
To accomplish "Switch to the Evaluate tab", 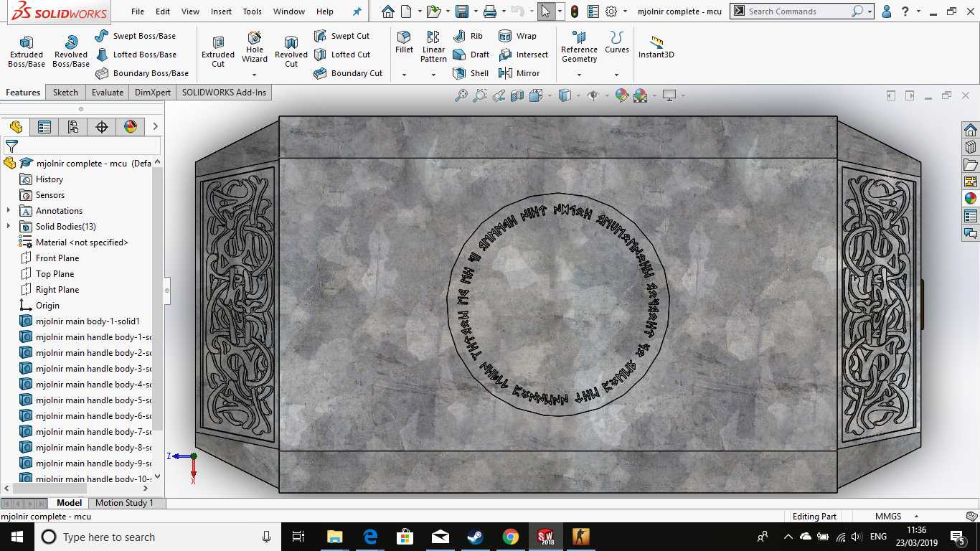I will [x=108, y=93].
